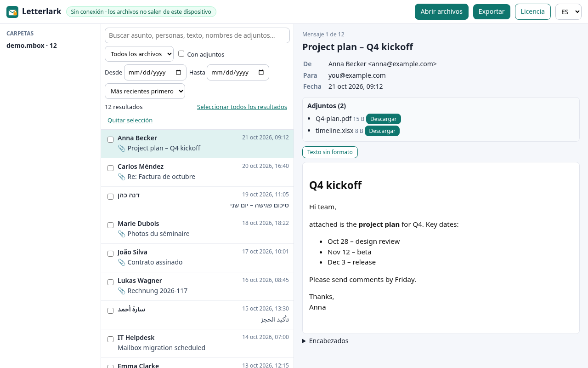The image size is (588, 368).
Task: Open the ES language selector
Action: click(x=568, y=12)
